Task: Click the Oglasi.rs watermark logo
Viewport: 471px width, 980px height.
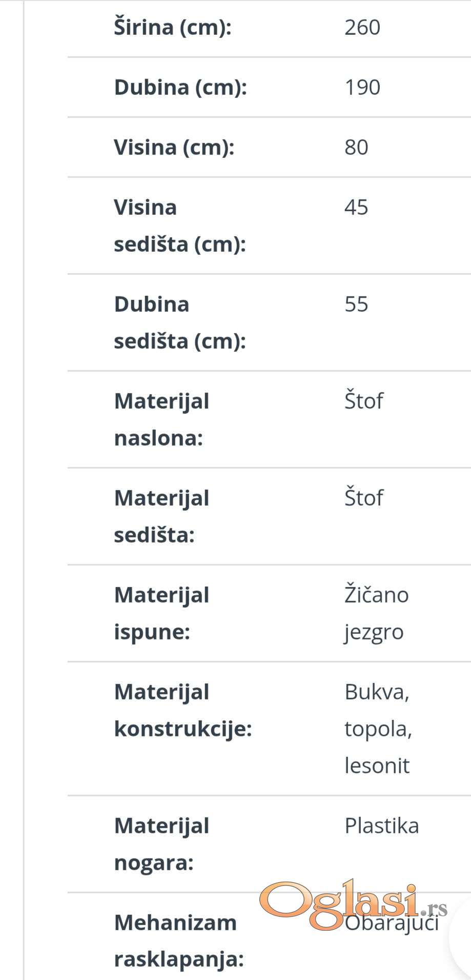Action: click(x=354, y=905)
